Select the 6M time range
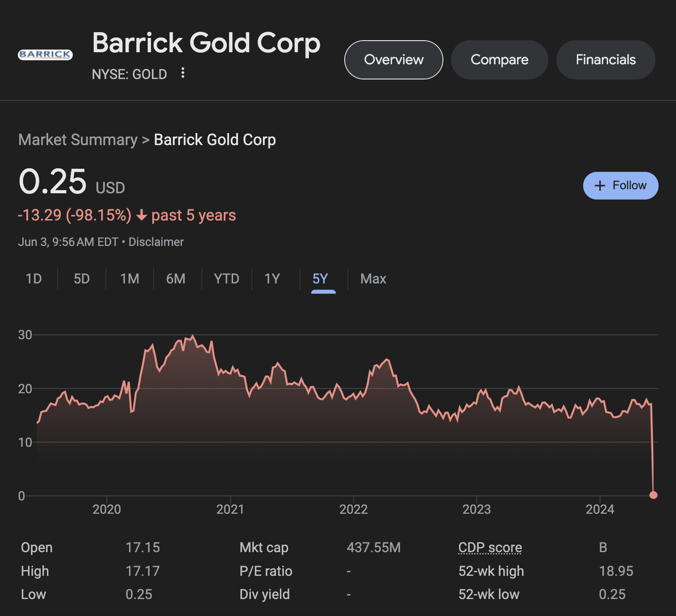This screenshot has height=616, width=676. point(176,279)
